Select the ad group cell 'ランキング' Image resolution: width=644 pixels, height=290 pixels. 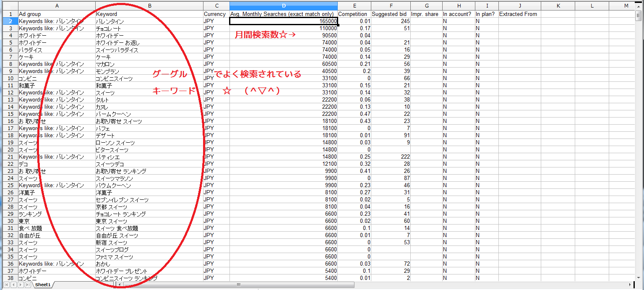click(57, 214)
